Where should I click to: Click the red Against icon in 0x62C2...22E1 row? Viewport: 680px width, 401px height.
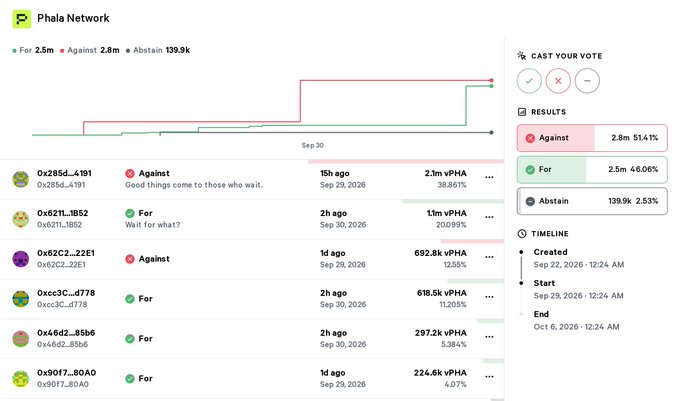tap(130, 259)
